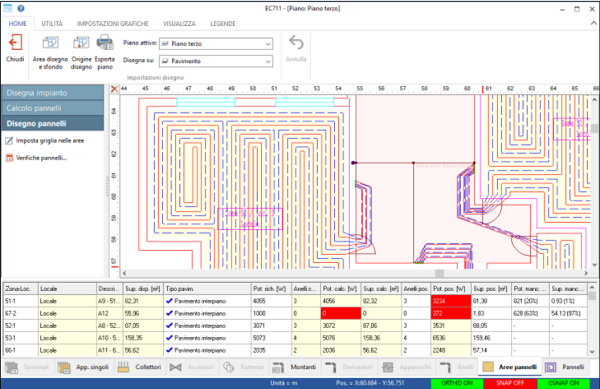Click Esporta piano printer icon
600x389 pixels.
click(104, 42)
